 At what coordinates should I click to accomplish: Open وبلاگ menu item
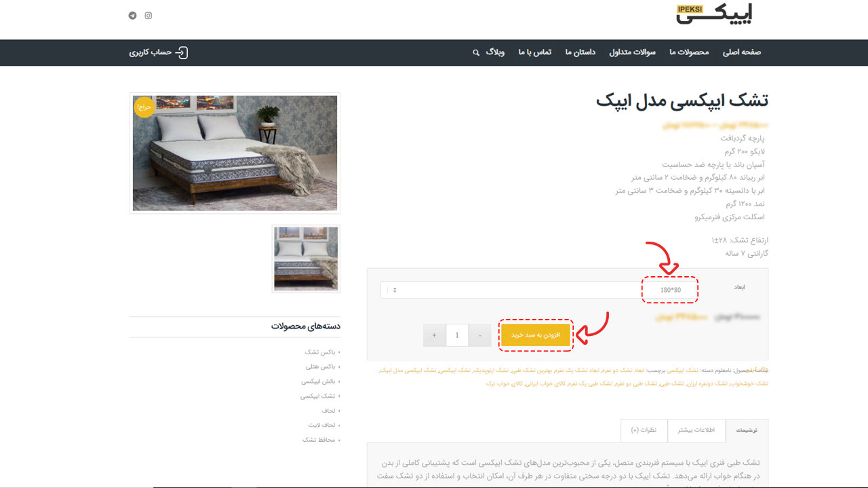coord(495,52)
